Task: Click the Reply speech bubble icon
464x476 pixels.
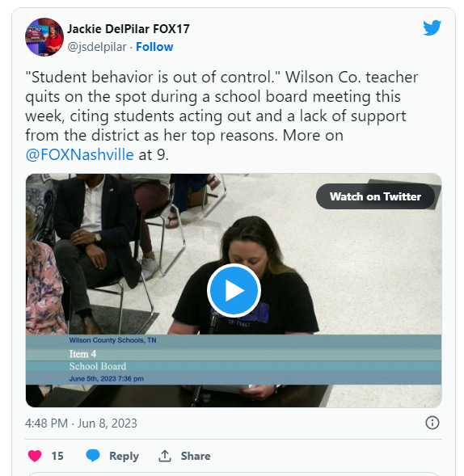Action: (93, 455)
